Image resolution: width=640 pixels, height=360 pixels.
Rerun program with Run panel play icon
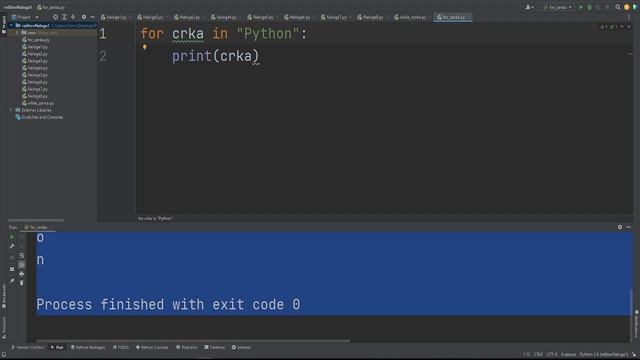12,237
